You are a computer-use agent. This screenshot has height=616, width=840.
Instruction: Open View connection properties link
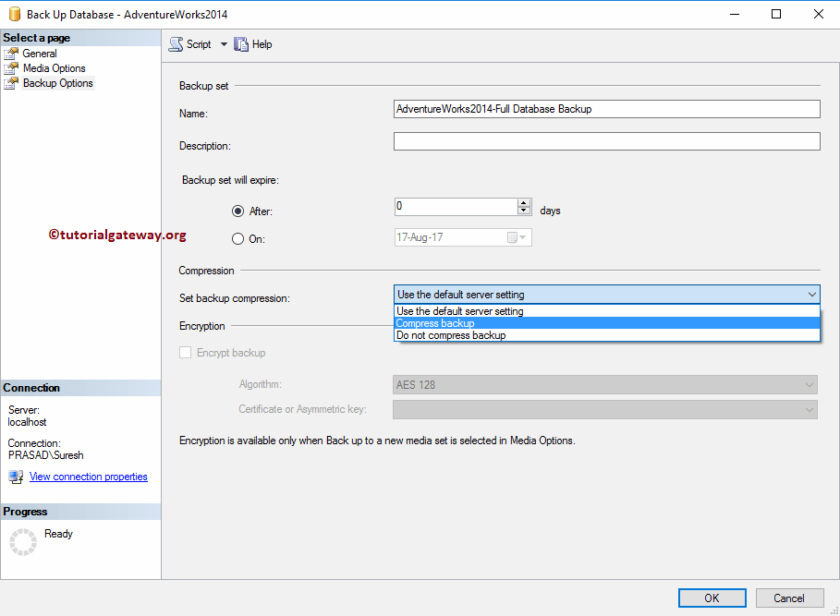(x=88, y=476)
